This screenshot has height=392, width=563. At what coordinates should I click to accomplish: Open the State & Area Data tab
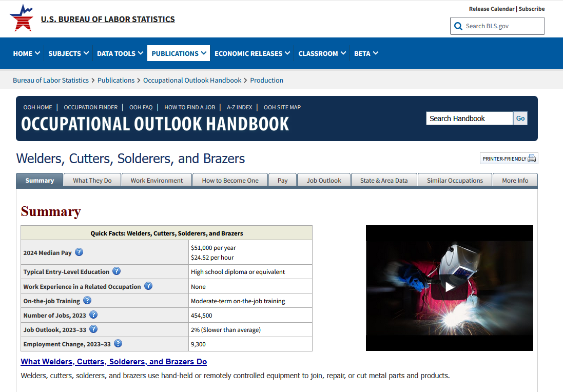click(384, 180)
